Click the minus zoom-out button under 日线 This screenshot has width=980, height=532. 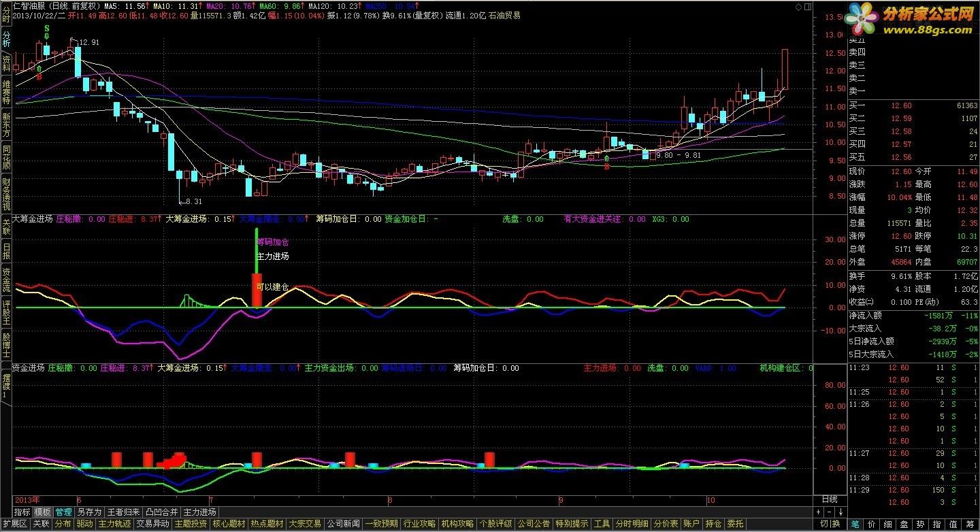[830, 512]
